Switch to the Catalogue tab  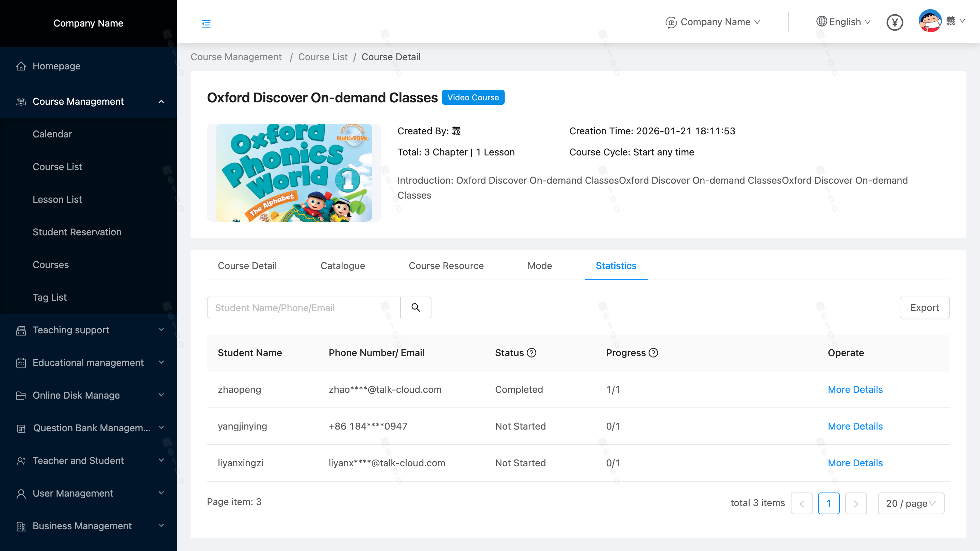click(x=342, y=265)
